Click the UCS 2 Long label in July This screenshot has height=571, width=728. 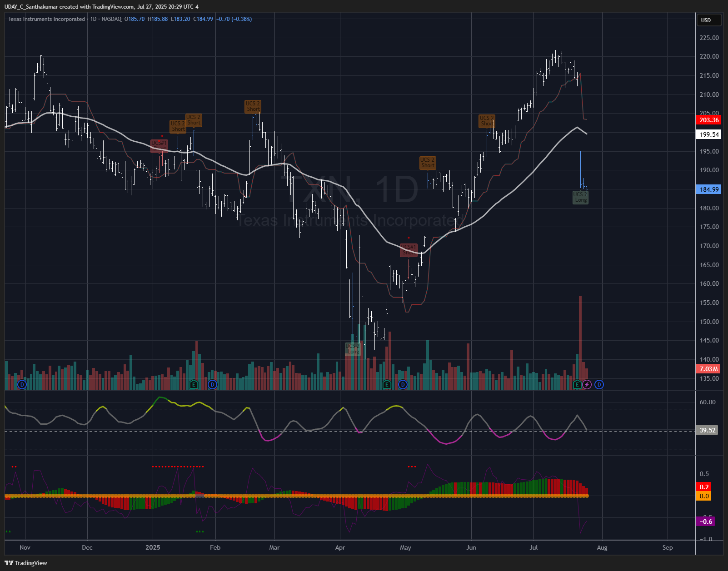click(580, 197)
